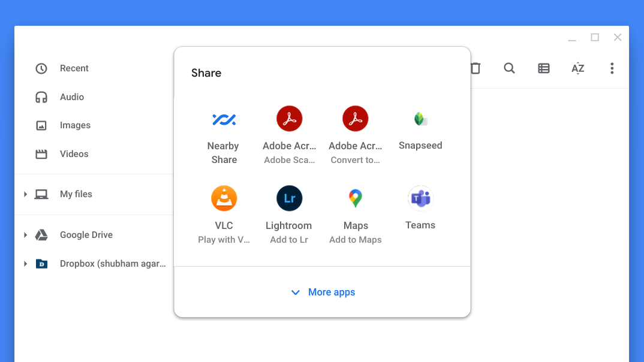Open the Adobe Scan share option
The height and width of the screenshot is (362, 644).
(290, 132)
